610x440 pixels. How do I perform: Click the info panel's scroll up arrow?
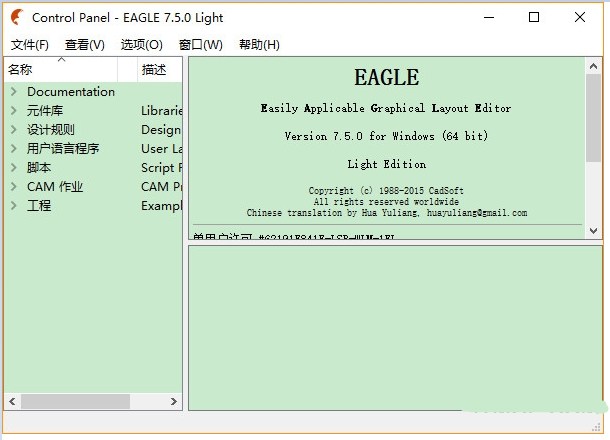tap(593, 66)
